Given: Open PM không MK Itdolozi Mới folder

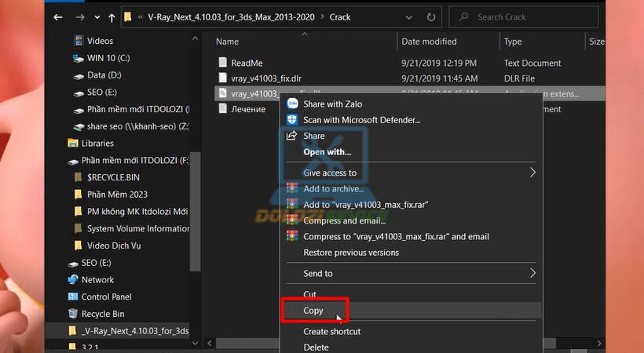Looking at the screenshot, I should tap(137, 211).
